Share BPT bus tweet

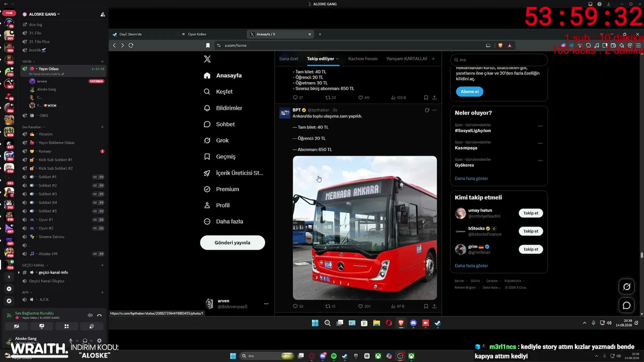434,306
